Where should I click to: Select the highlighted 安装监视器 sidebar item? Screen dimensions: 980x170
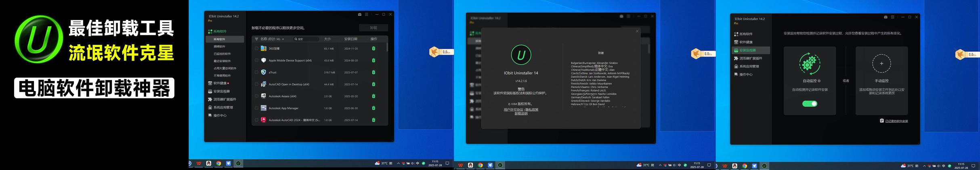751,50
